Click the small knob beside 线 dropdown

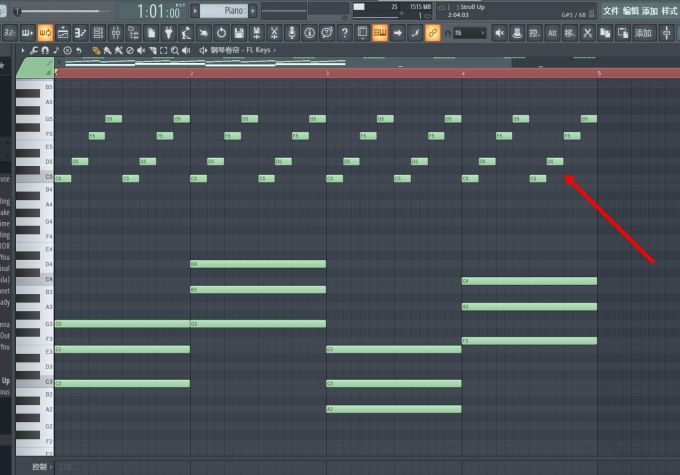click(x=448, y=33)
